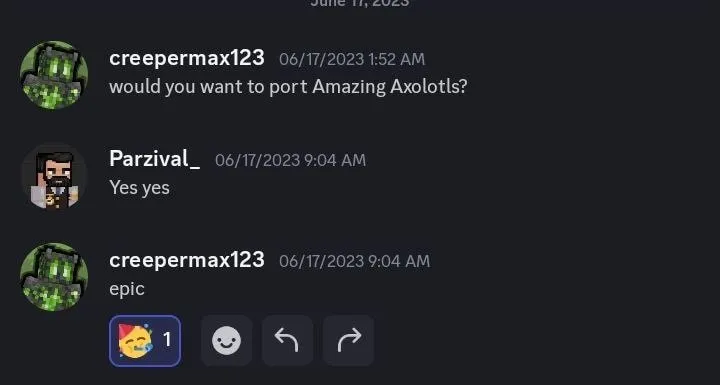
Task: Click the Yes yes message
Action: (x=140, y=188)
